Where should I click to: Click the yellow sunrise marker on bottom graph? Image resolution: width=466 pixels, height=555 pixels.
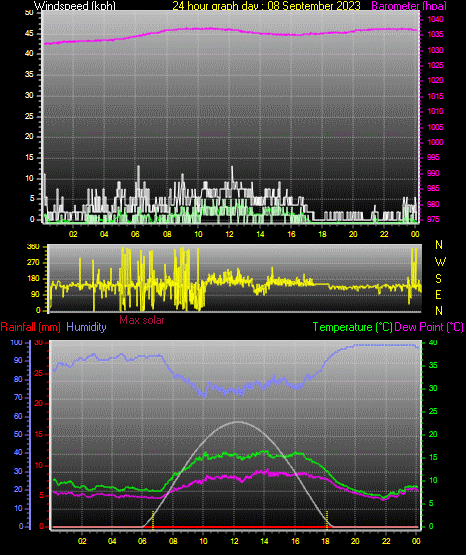(x=153, y=520)
